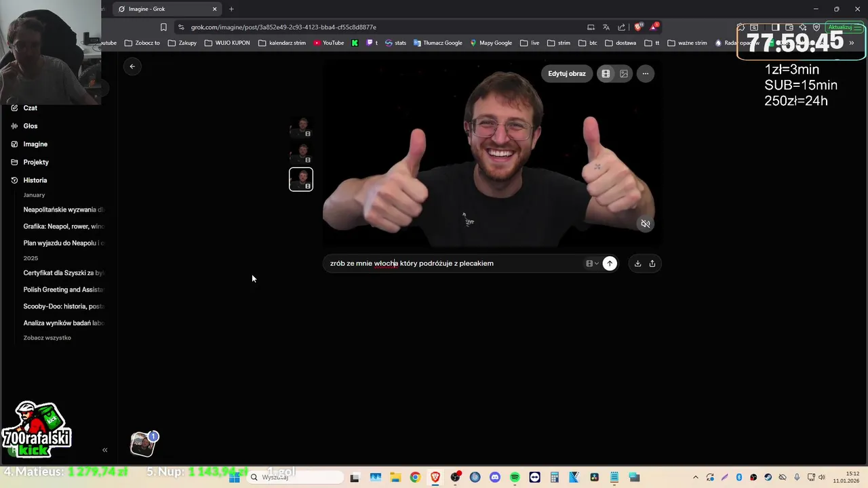Viewport: 868px width, 488px height.
Task: Switch to video mode icon beside Edytuj obraz
Action: click(606, 74)
